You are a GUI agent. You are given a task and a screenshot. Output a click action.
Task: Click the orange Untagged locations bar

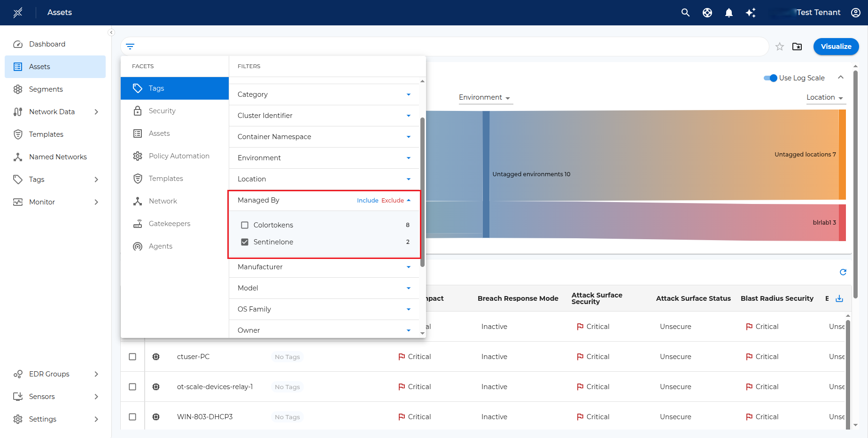(x=842, y=154)
